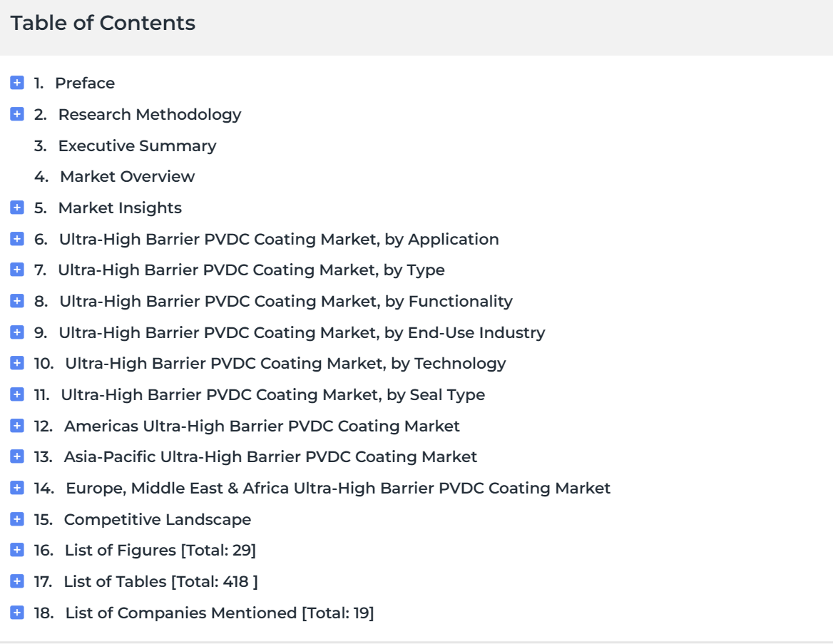
Task: Expand List of Figures plus icon
Action: (x=17, y=551)
